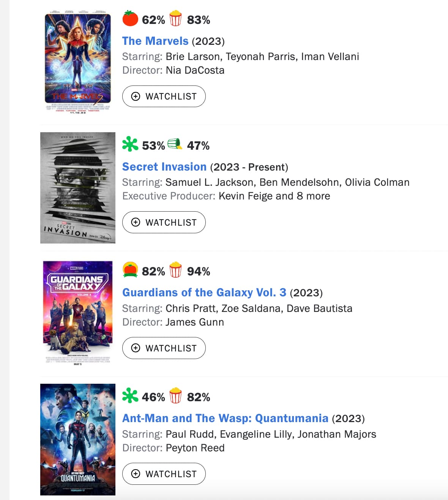Click the popcorn icon beside 82% audience score
This screenshot has width=448, height=500.
[175, 396]
